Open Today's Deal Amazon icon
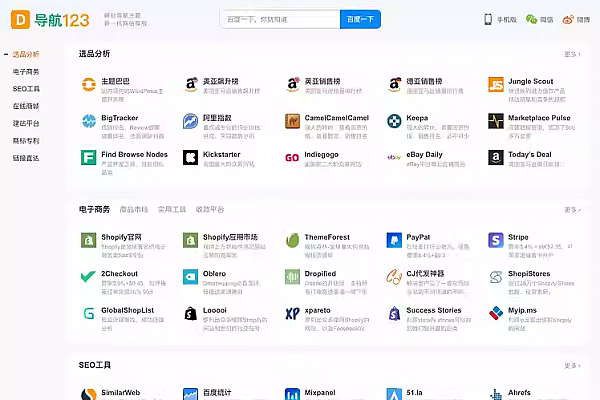This screenshot has height=400, width=600. pos(496,157)
